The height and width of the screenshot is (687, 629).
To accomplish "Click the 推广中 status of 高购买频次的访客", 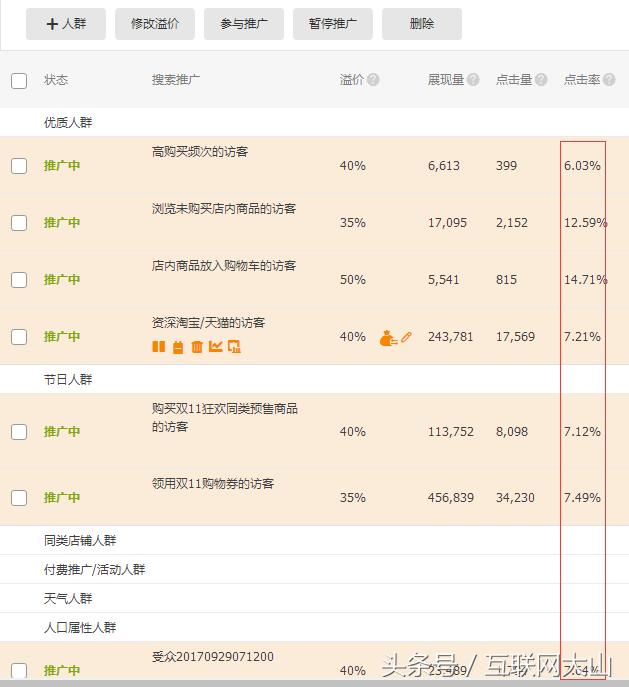I will click(62, 166).
